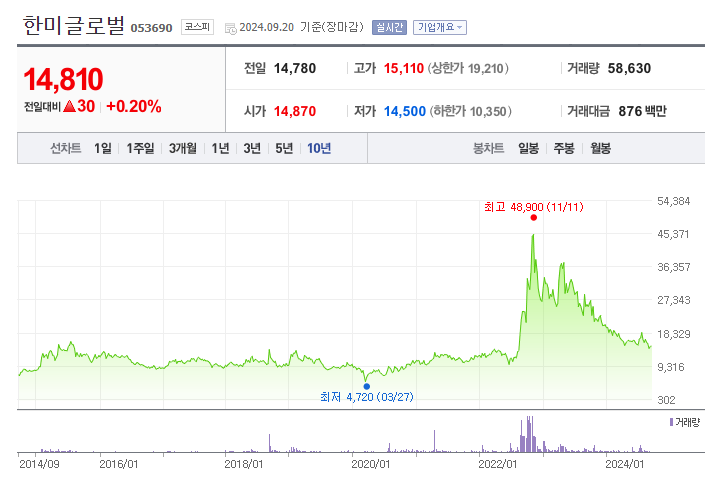Click the 전일대비 label
This screenshot has width=705, height=485.
pos(42,107)
